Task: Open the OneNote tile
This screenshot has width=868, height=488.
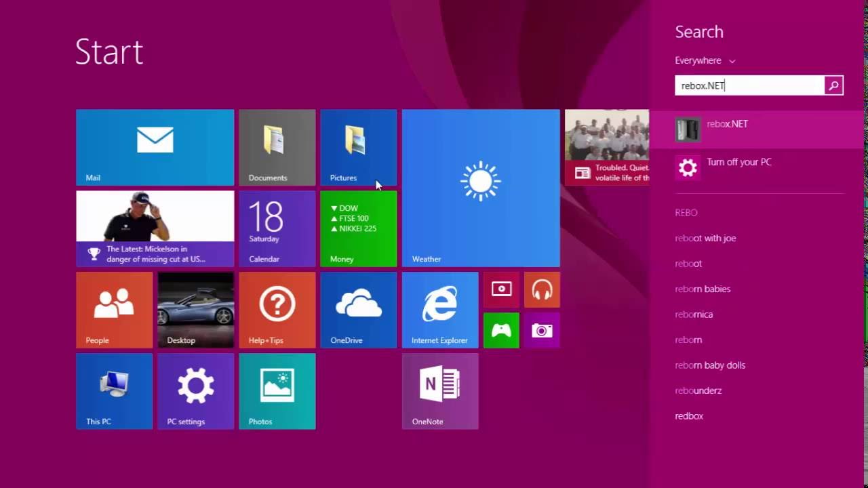Action: 440,391
